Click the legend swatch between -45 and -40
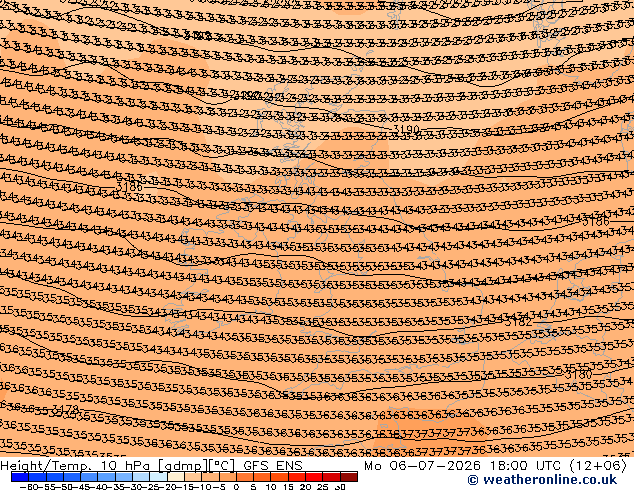 (x=89, y=477)
